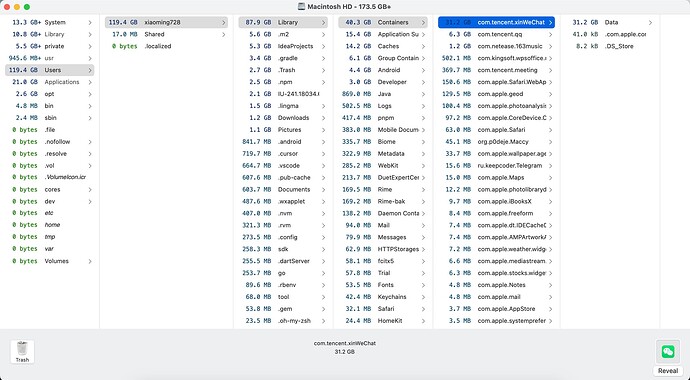This screenshot has width=690, height=380.
Task: Click the WeChat app icon above Reveal
Action: tap(668, 351)
